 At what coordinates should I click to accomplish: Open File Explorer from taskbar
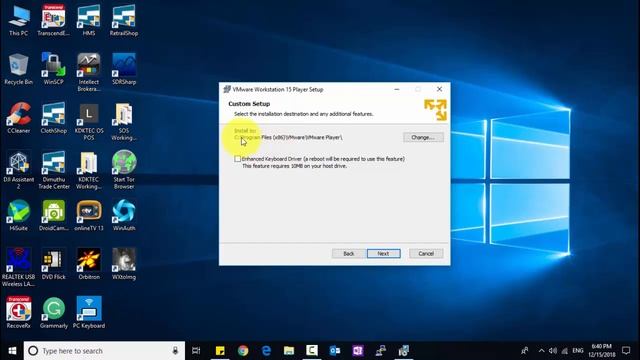pyautogui.click(x=289, y=351)
